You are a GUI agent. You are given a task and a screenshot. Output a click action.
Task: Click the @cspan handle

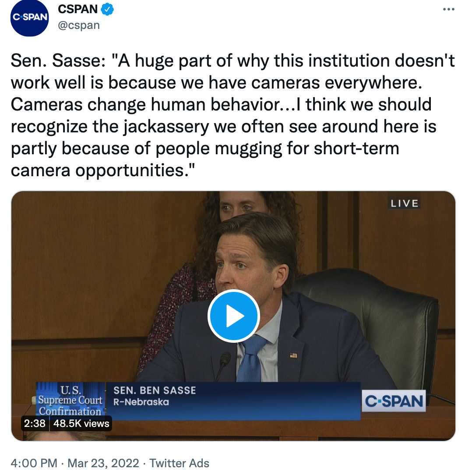(79, 25)
